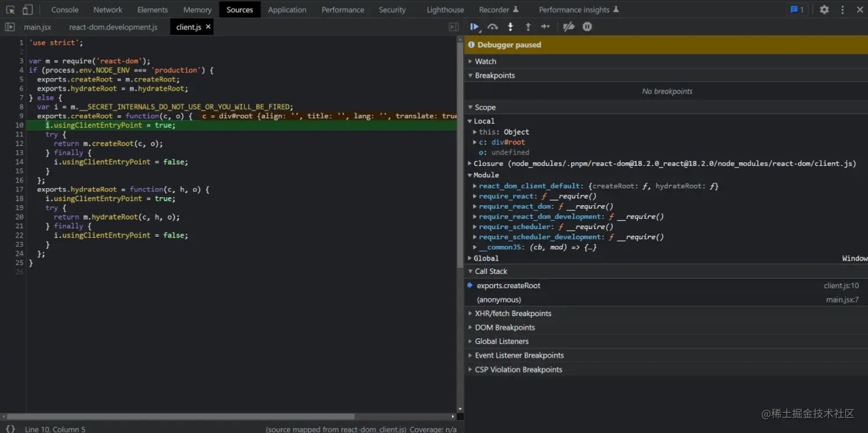Step into next function call
The image size is (868, 433).
pos(511,27)
